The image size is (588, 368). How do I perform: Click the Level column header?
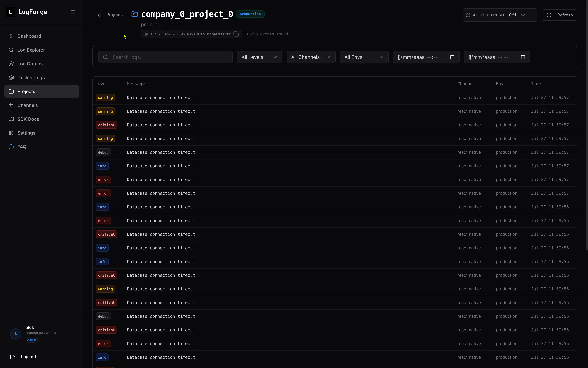[102, 84]
